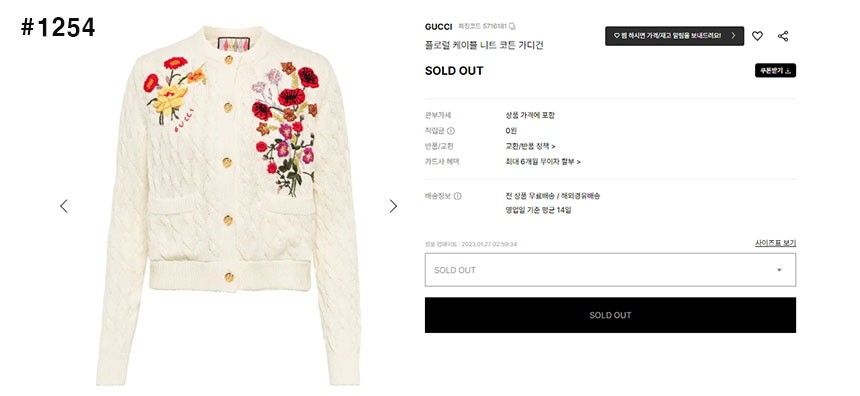The image size is (860, 396).
Task: Click the black SOLD OUT purchase button
Action: coord(610,315)
